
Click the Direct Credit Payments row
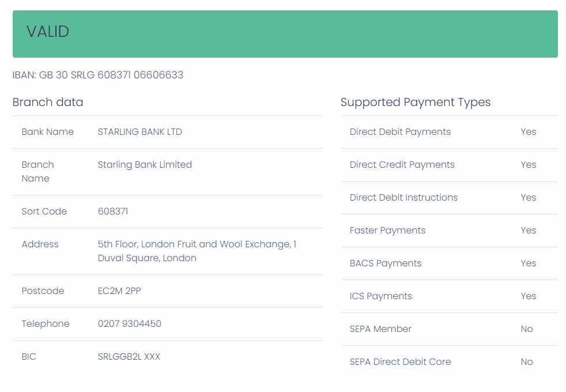(x=402, y=165)
